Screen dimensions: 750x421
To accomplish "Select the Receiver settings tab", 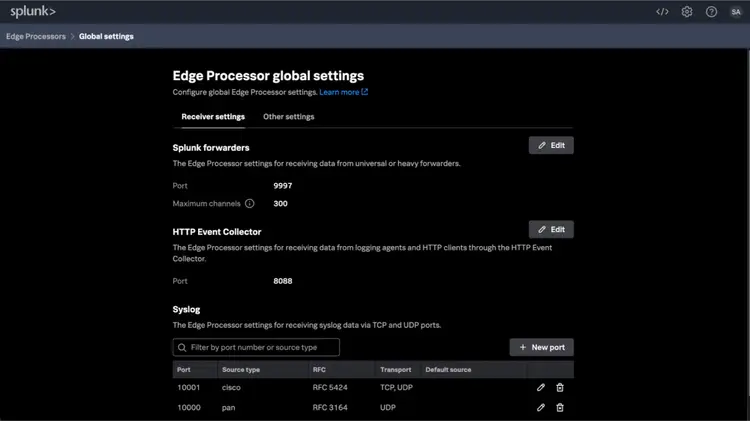I will tap(213, 117).
